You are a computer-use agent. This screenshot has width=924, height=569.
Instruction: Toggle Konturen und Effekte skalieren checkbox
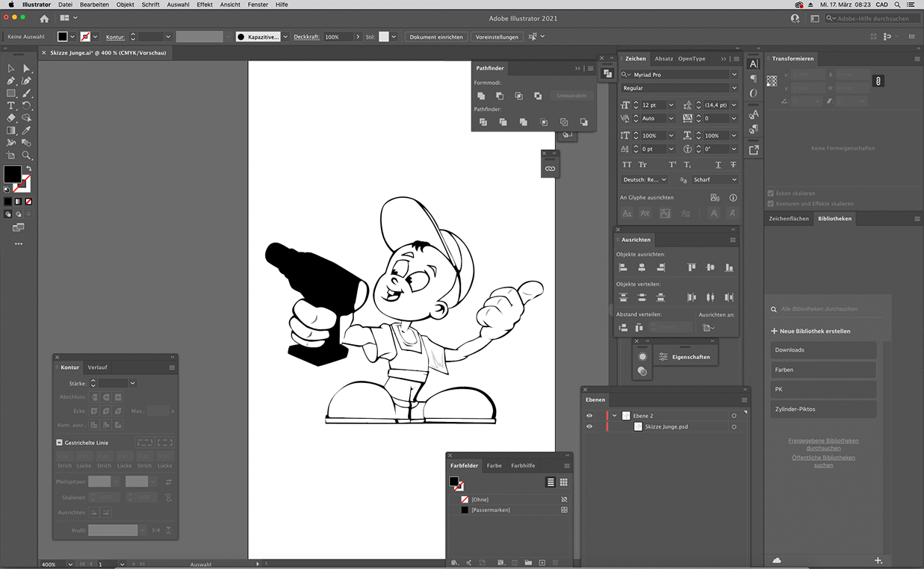[772, 203]
